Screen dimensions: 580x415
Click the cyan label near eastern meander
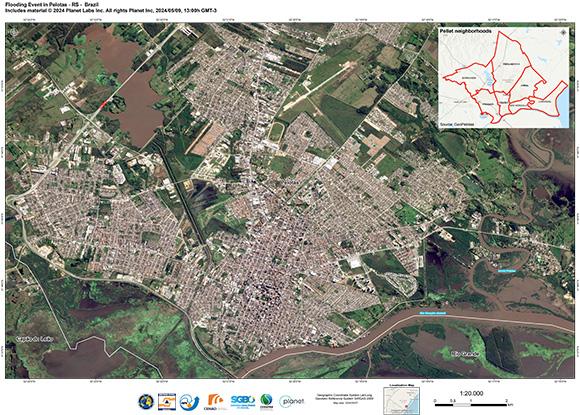coord(507,271)
